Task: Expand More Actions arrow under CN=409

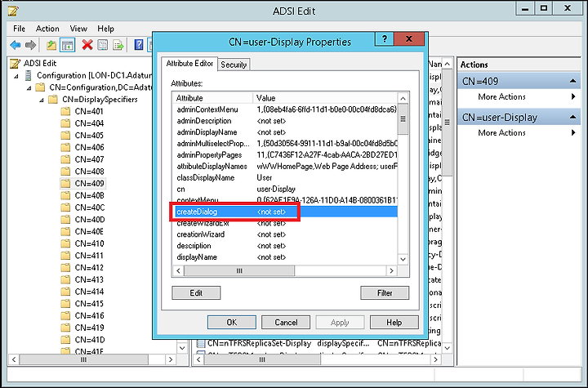Action: [573, 97]
